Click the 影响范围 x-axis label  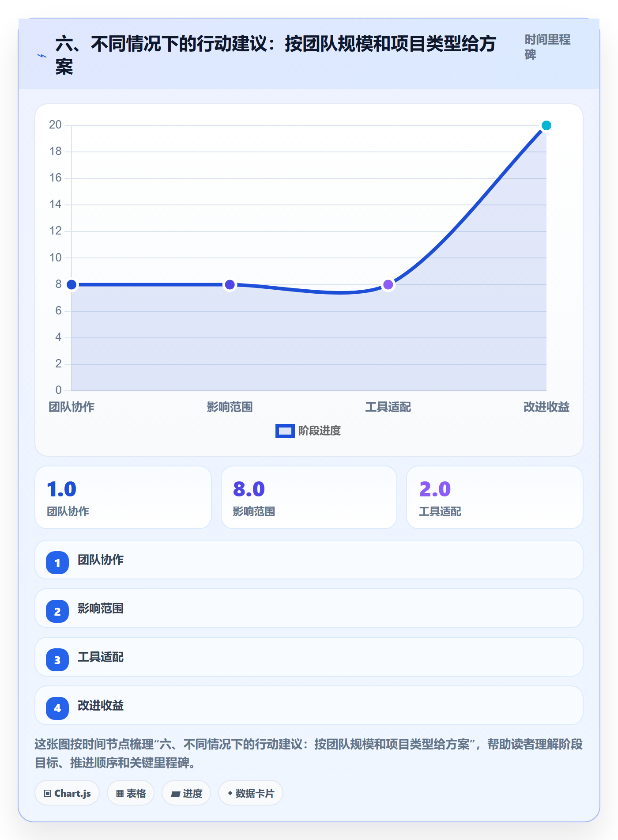(x=230, y=407)
